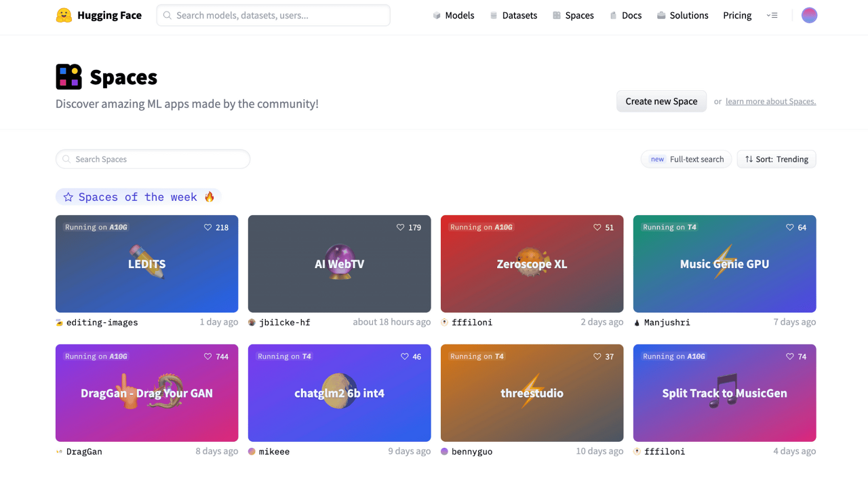Click the magnifier icon in top search bar
The height and width of the screenshot is (490, 868).
pyautogui.click(x=167, y=15)
